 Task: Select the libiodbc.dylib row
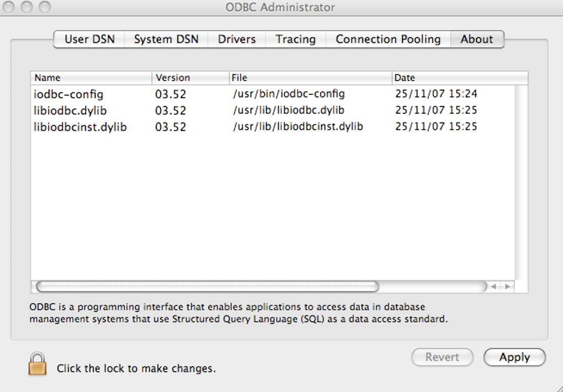(x=70, y=110)
